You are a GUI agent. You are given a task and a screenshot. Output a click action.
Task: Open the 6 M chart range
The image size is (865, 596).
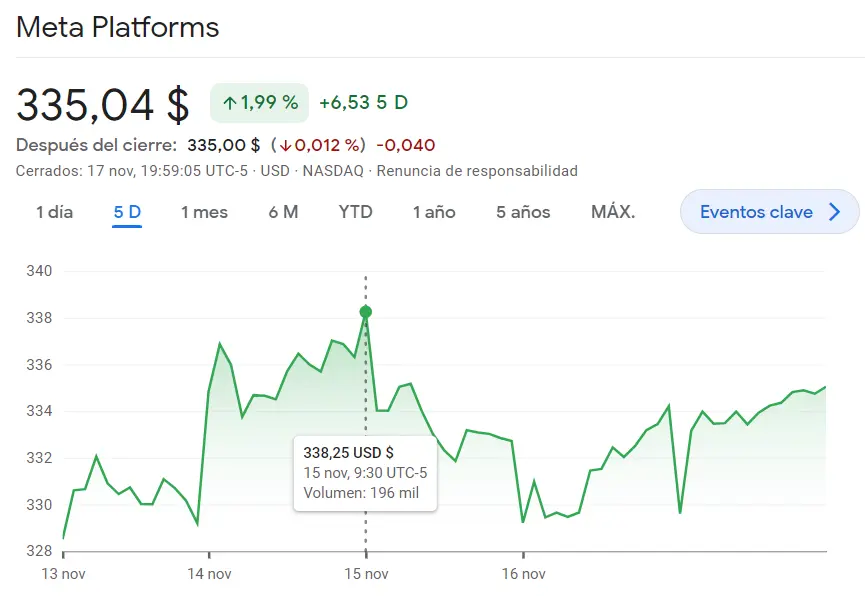(283, 212)
